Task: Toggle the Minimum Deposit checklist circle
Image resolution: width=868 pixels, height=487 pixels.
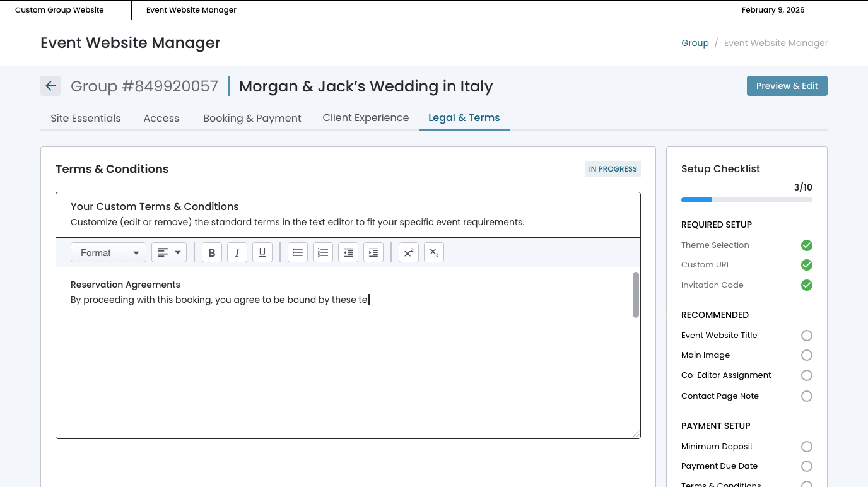Action: click(x=806, y=447)
